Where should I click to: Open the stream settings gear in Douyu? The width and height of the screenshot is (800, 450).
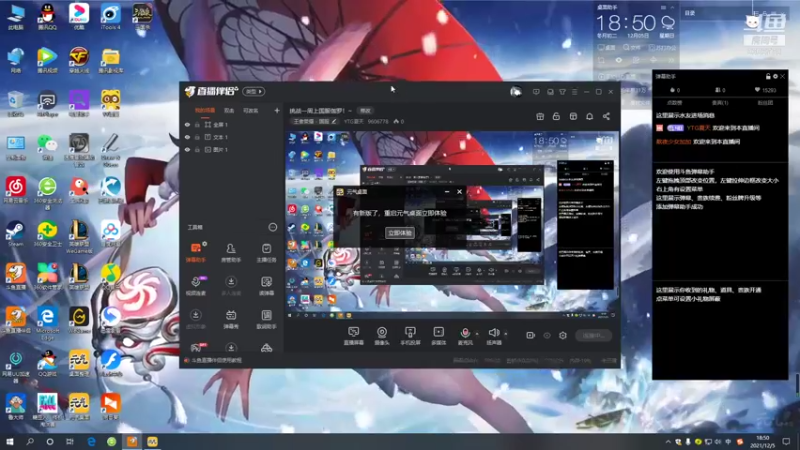click(x=563, y=335)
